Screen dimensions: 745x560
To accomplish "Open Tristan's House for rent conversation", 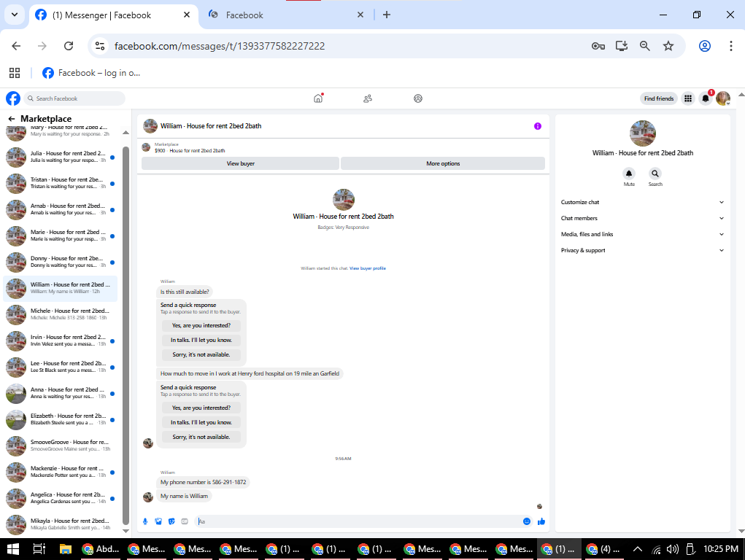I will pos(61,183).
